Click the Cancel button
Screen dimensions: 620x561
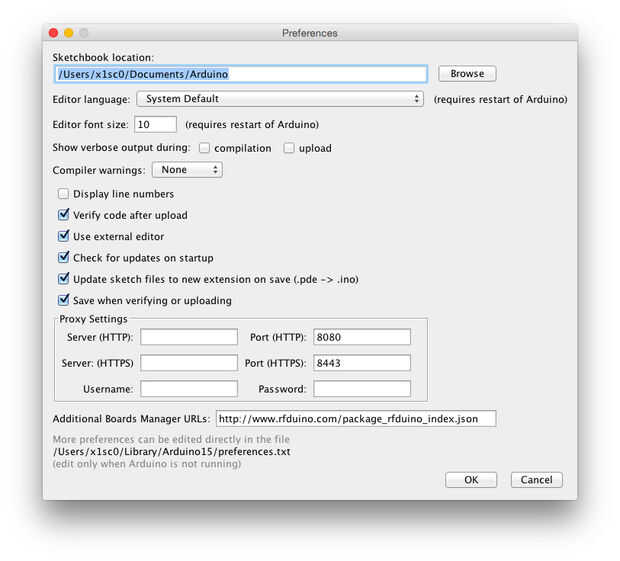[x=536, y=480]
